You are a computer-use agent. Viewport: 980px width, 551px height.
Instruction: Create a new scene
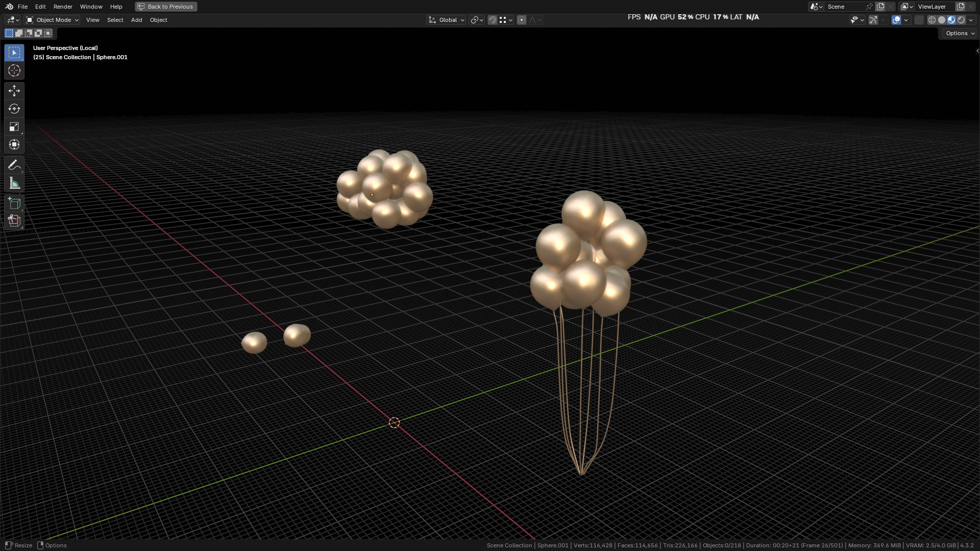pyautogui.click(x=880, y=7)
